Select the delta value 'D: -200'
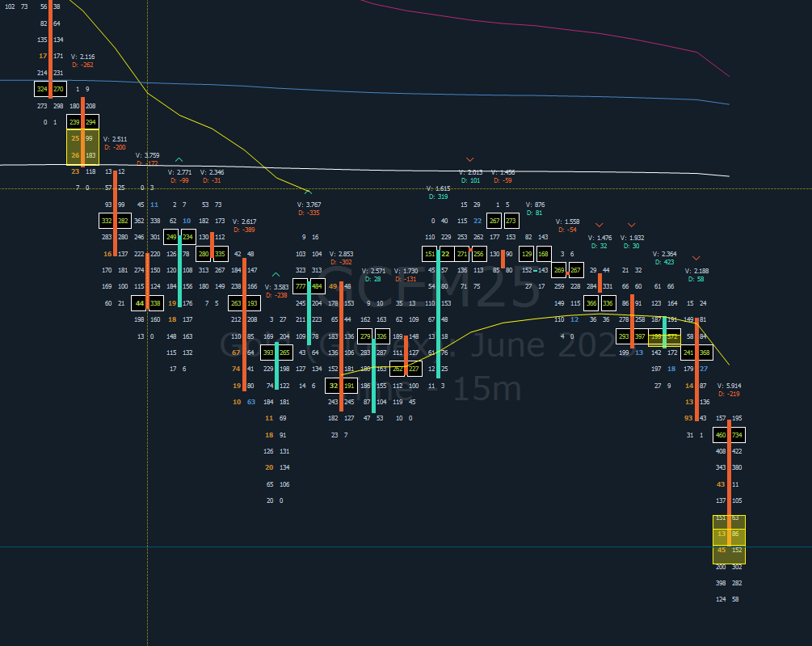Screen dimensions: 812x646 [115, 147]
